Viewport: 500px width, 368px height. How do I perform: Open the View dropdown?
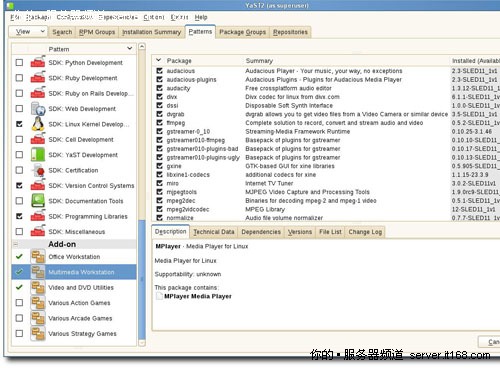(x=28, y=32)
